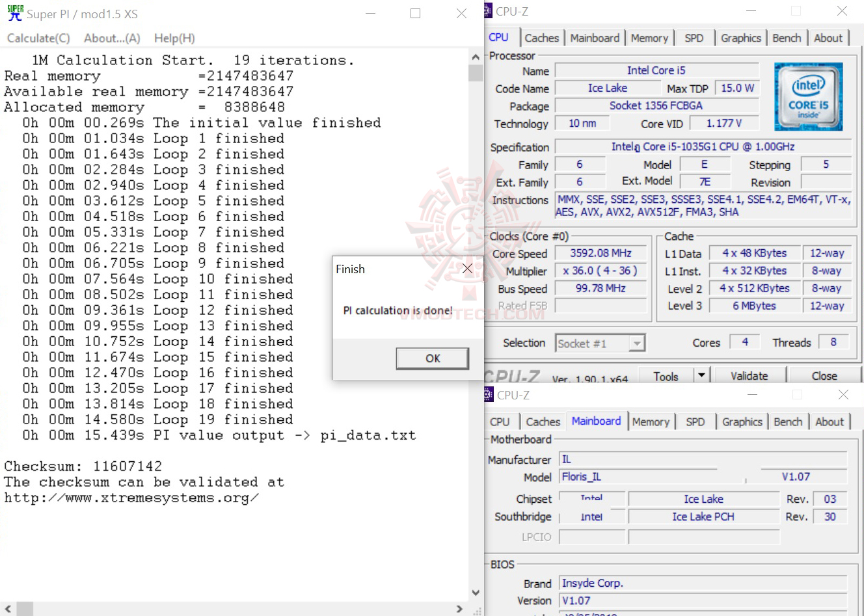Click the Multiplier value "x 36.0 ( 4 - 36 )"
Viewport: 864px width, 616px height.
coord(601,271)
